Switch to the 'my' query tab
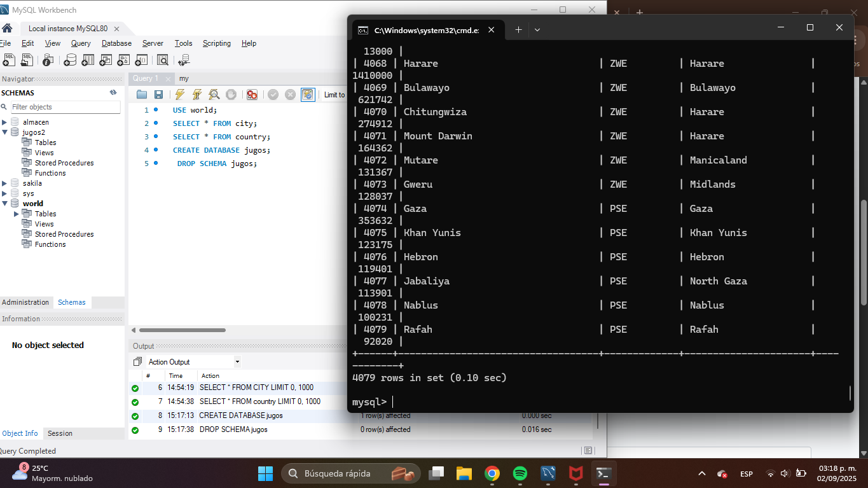 (x=184, y=78)
